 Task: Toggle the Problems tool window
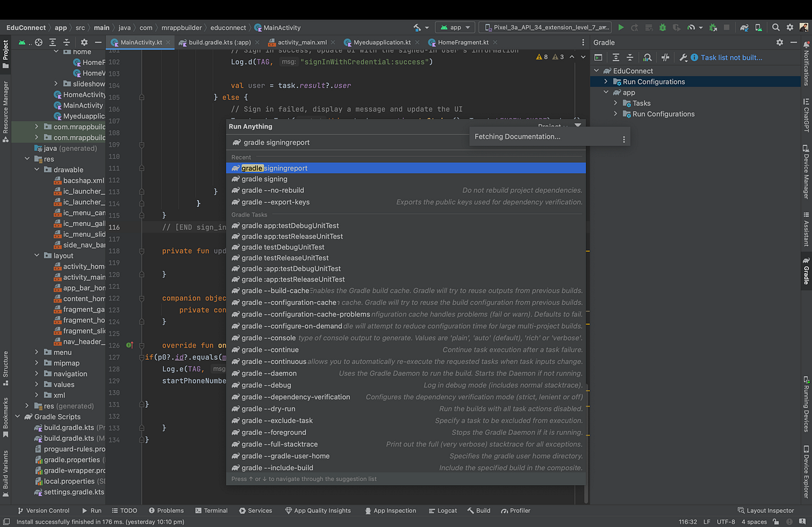[166, 511]
